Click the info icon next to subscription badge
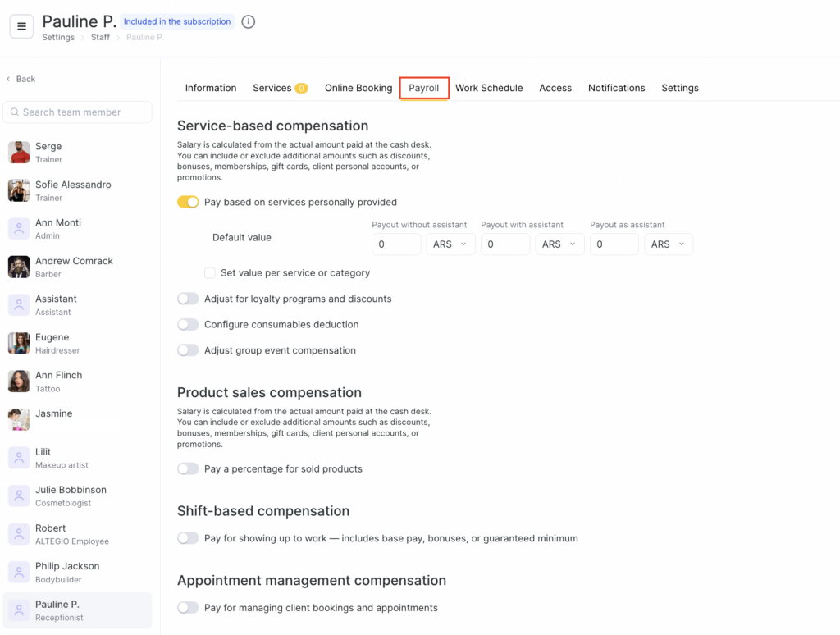Screen dimensions: 840x635 click(x=249, y=22)
